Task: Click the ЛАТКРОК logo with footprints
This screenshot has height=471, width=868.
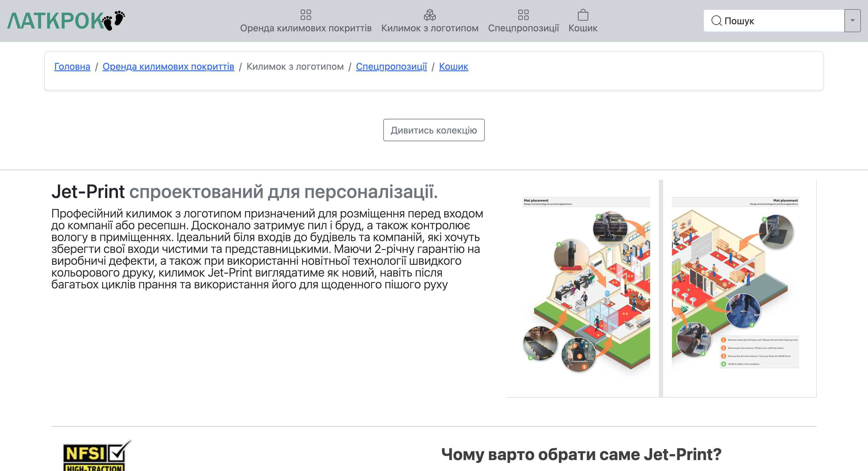Action: pos(66,21)
